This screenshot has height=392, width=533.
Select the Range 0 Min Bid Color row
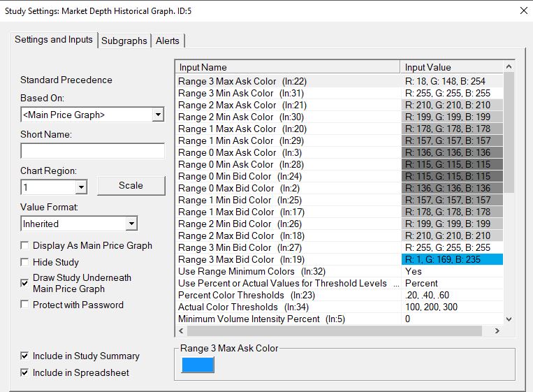point(339,177)
